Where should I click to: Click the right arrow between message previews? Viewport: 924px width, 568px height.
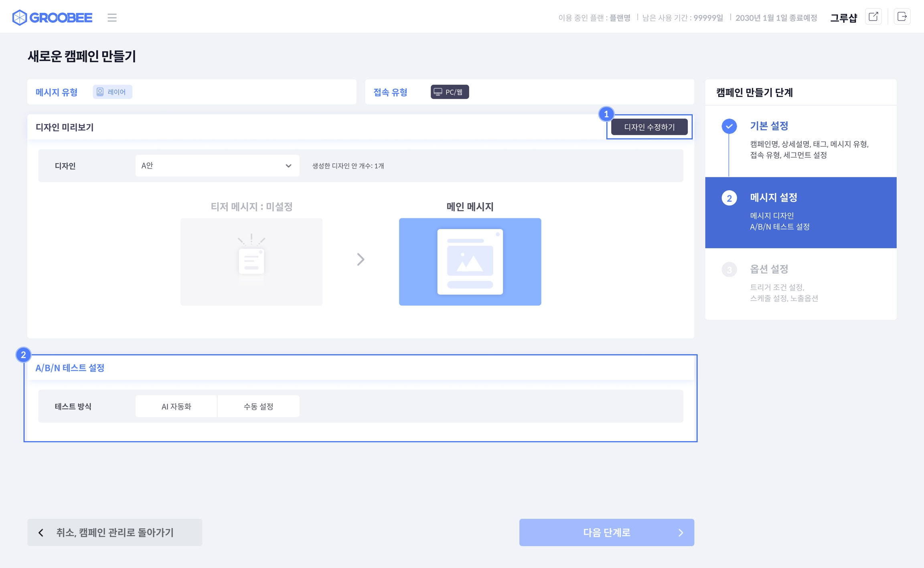(x=361, y=260)
